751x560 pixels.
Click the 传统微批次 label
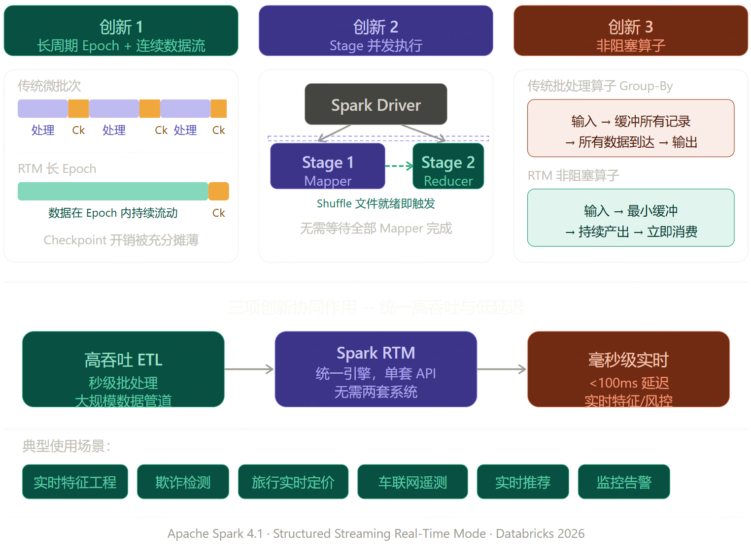[x=49, y=86]
